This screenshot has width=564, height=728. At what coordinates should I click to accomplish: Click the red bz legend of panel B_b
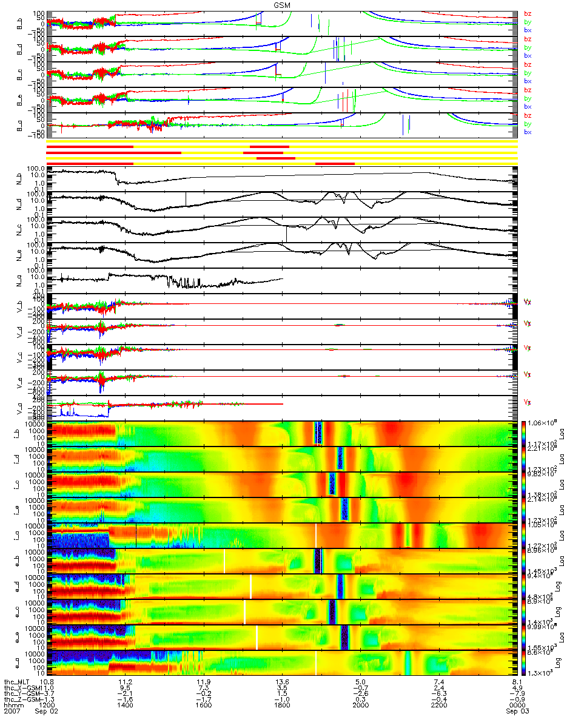coord(528,13)
